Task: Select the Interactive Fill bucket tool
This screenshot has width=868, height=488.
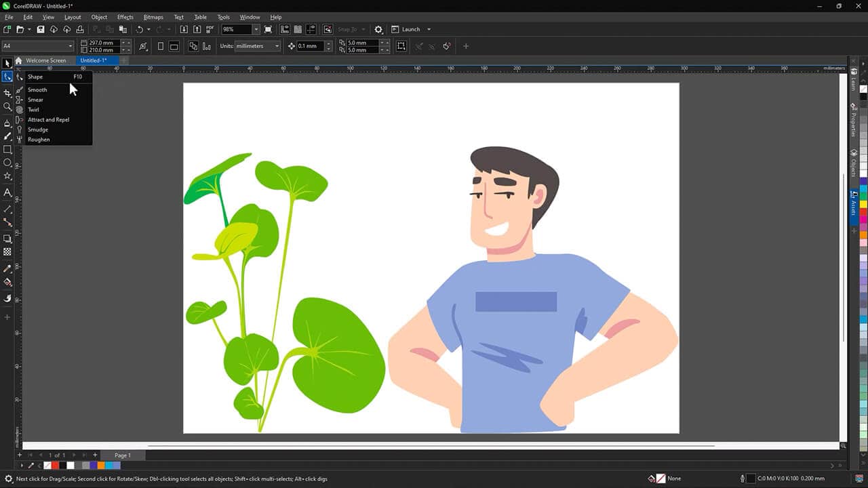Action: coord(7,282)
